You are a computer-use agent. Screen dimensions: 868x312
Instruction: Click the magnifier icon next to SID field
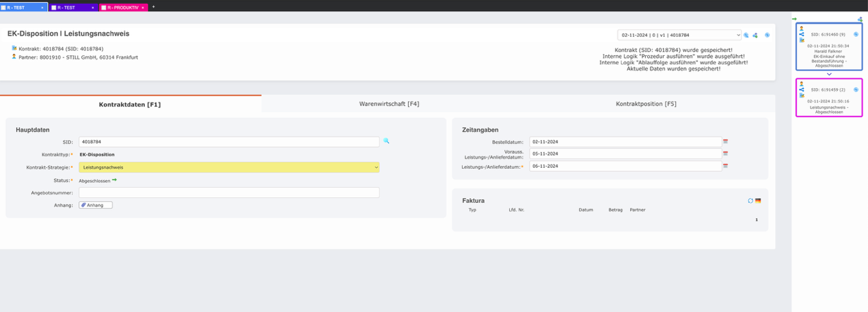[386, 141]
